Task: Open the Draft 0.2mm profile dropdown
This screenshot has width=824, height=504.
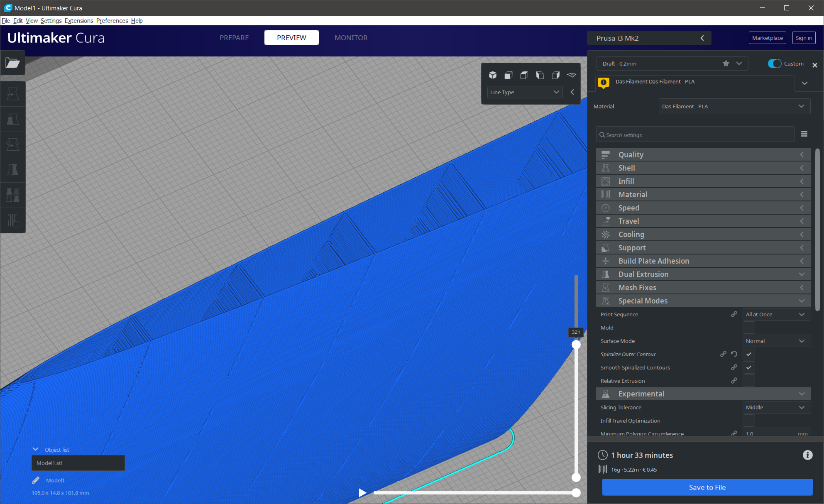Action: [672, 64]
